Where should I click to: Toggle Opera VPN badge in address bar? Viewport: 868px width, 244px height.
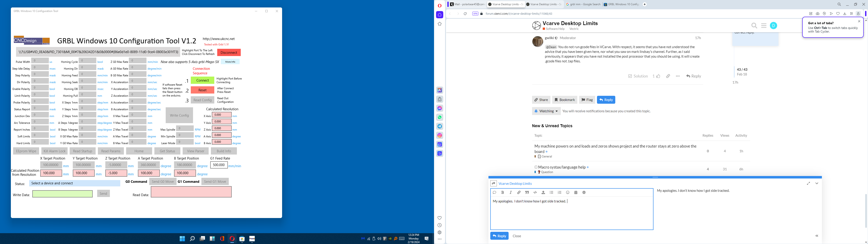475,14
